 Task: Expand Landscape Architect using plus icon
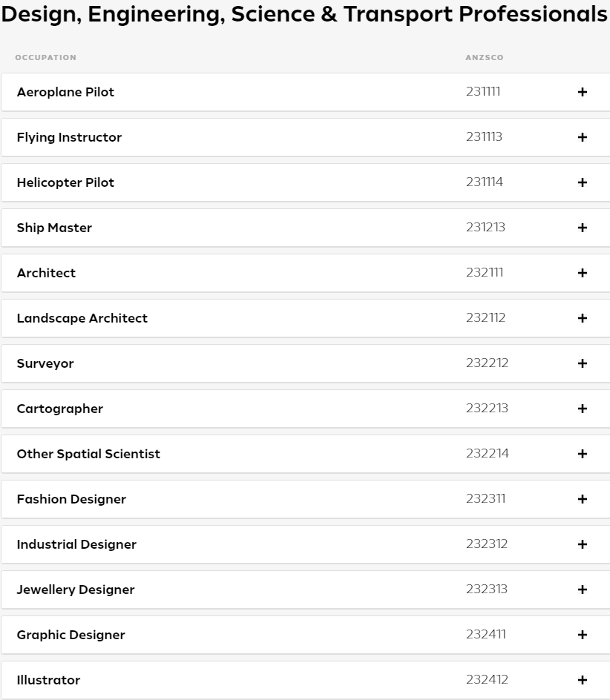583,318
